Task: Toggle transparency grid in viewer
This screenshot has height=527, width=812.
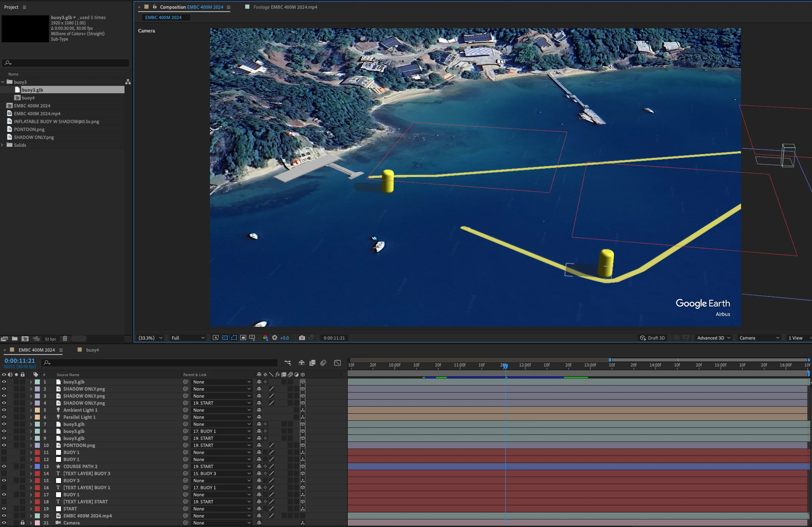Action: (x=224, y=338)
